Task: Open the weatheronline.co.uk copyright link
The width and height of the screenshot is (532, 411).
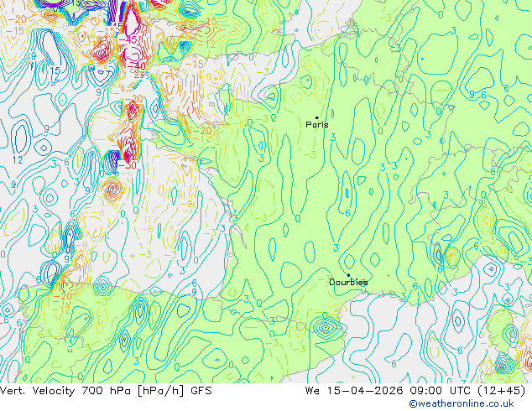Action: pyautogui.click(x=462, y=403)
